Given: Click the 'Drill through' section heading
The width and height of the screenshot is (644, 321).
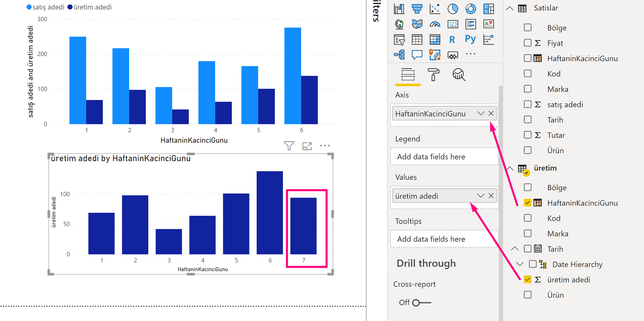Looking at the screenshot, I should 426,263.
